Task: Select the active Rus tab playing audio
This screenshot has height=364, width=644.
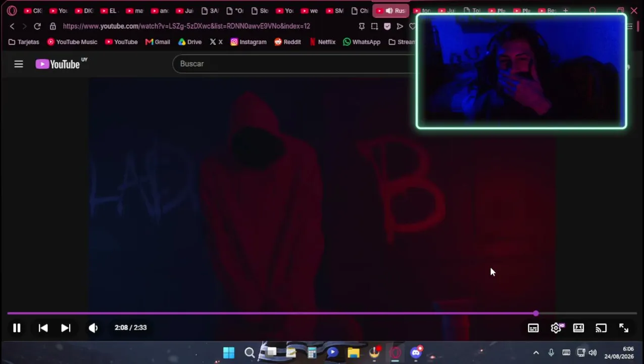Action: [x=391, y=11]
